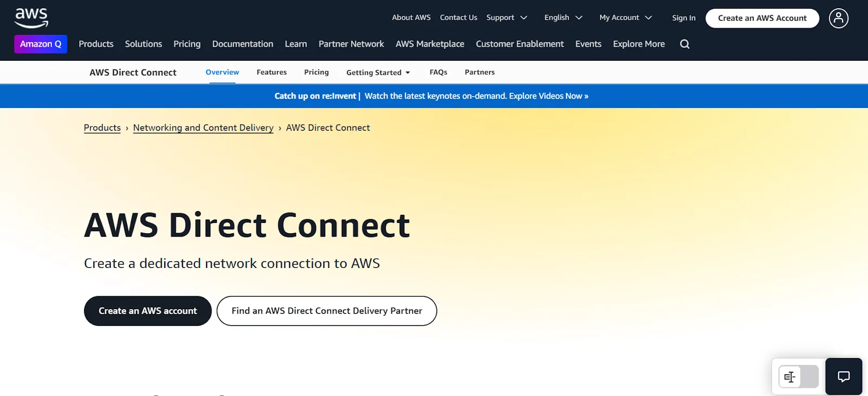Click Create an AWS Account header button
Viewport: 868px width, 396px height.
(x=762, y=18)
